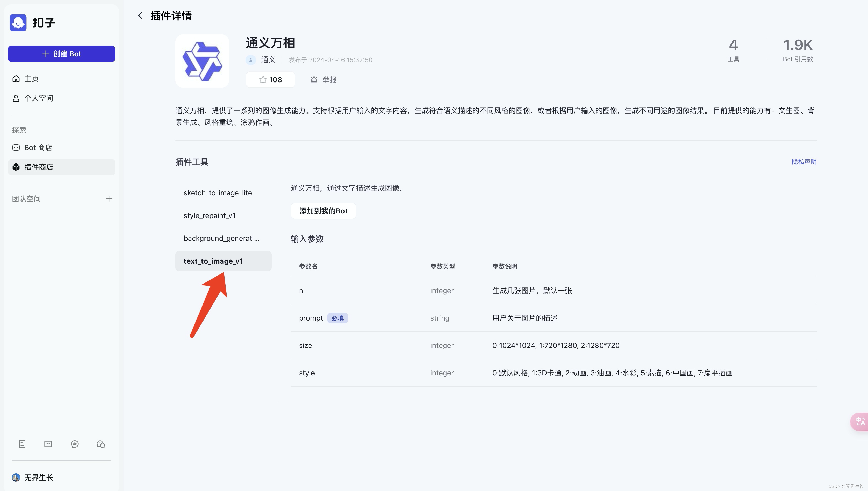The width and height of the screenshot is (868, 491).
Task: Click the mail envelope icon at sidebar bottom
Action: point(48,444)
